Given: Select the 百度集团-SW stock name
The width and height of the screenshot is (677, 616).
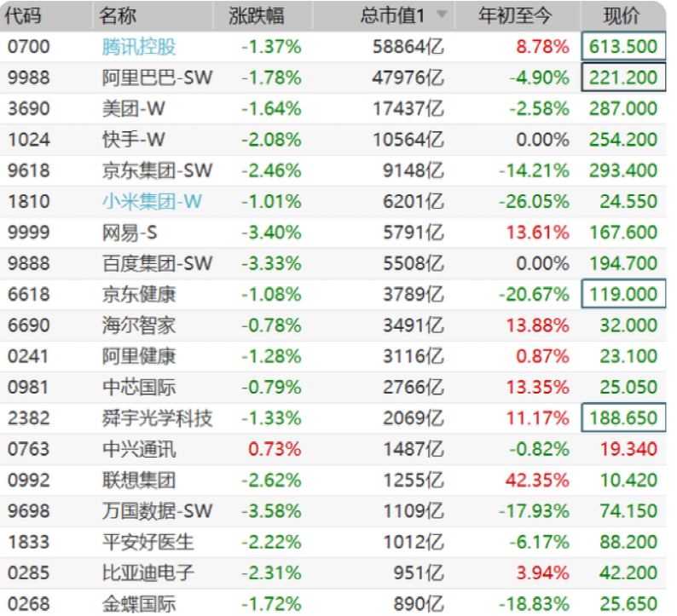Looking at the screenshot, I should pos(157,263).
